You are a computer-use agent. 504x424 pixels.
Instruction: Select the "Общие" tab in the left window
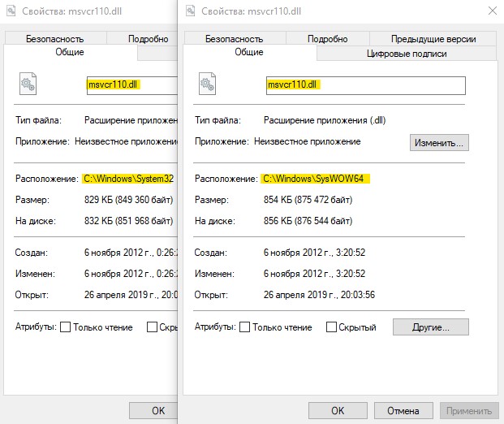[70, 52]
